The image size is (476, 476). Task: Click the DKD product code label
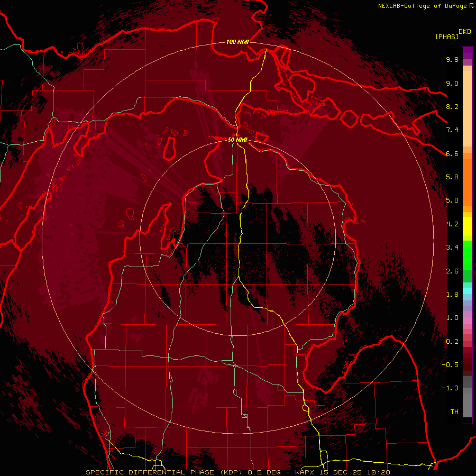(x=465, y=32)
